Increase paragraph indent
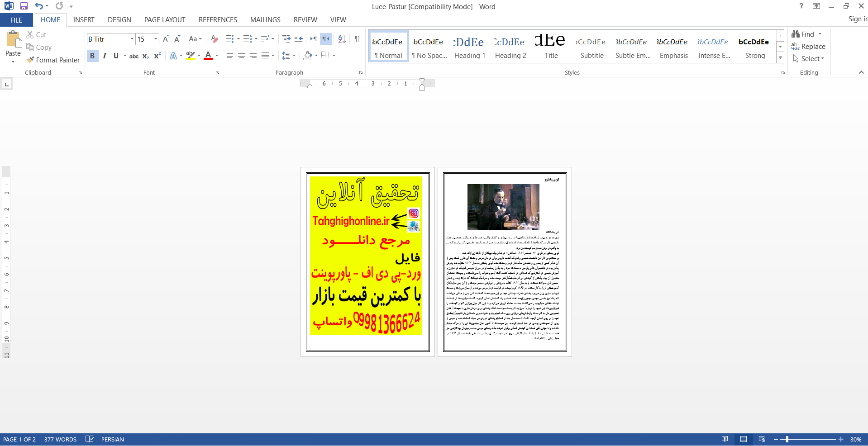The image size is (868, 446). (x=298, y=39)
